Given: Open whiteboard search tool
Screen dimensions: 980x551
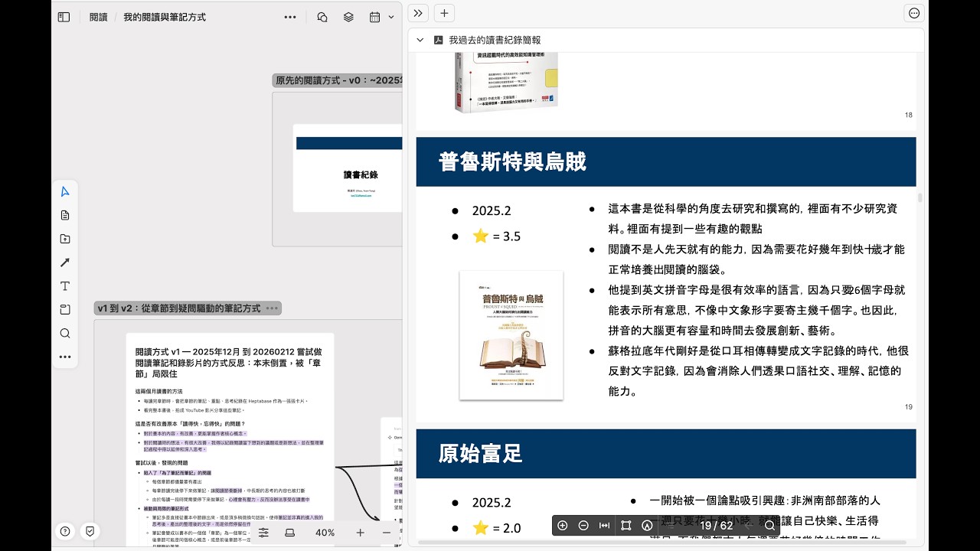Looking at the screenshot, I should (x=65, y=334).
